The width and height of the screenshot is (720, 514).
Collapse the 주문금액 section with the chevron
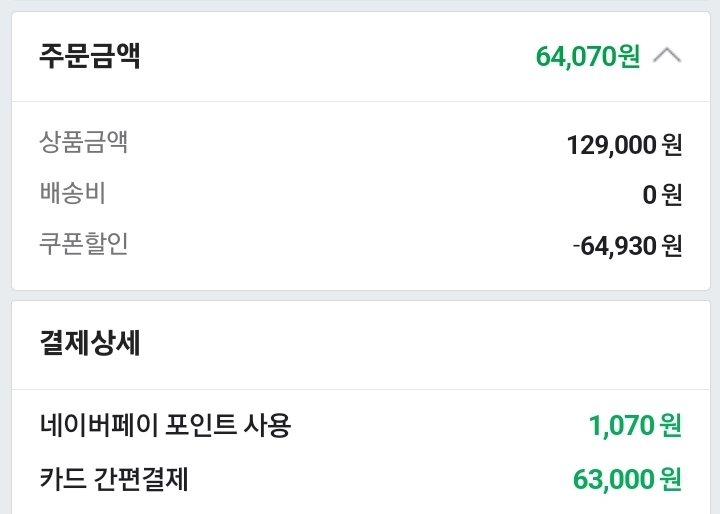[667, 56]
